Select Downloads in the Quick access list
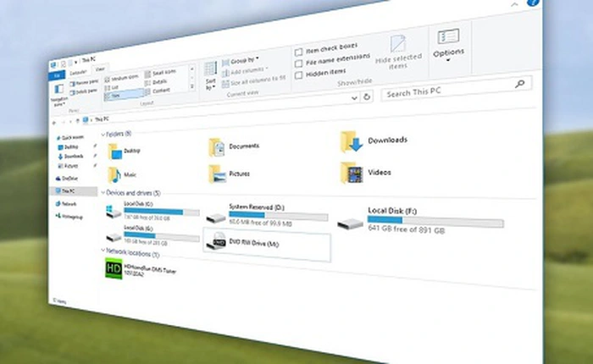The height and width of the screenshot is (364, 593). coord(70,157)
